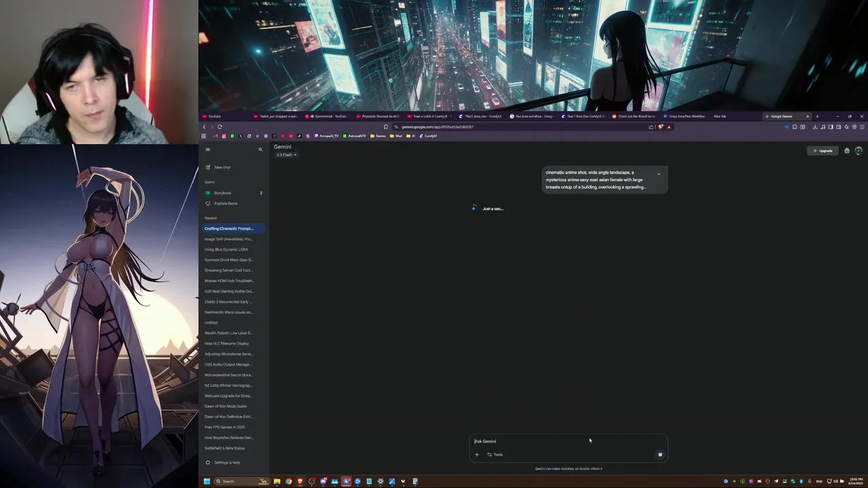Screen dimensions: 868x488
Task: Open the taskbar clock and date
Action: [x=854, y=481]
